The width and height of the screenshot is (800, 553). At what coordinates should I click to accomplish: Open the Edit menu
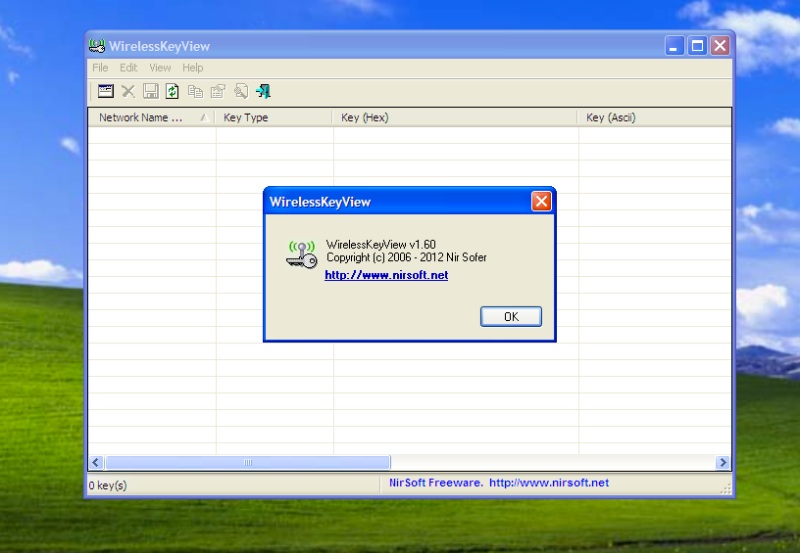tap(129, 68)
